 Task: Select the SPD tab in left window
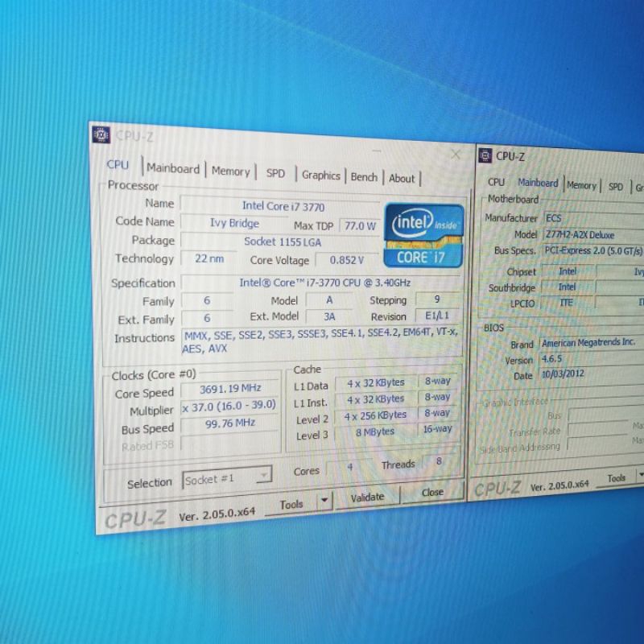pos(275,173)
